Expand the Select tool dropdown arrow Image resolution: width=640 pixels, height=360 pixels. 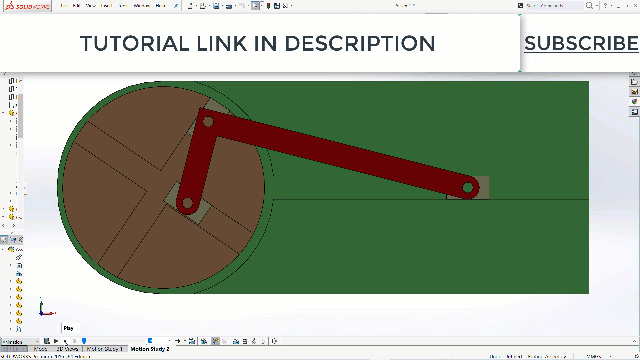click(x=262, y=6)
